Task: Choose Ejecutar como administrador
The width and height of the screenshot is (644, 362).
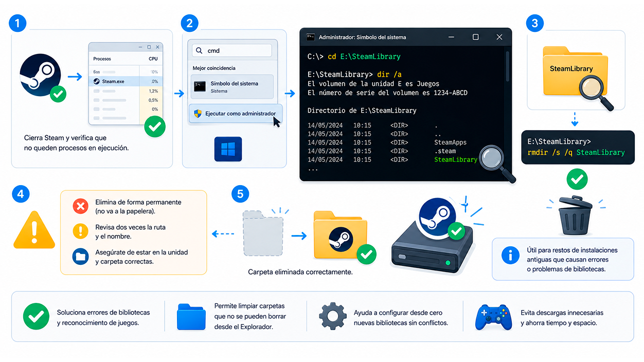Action: pos(235,114)
